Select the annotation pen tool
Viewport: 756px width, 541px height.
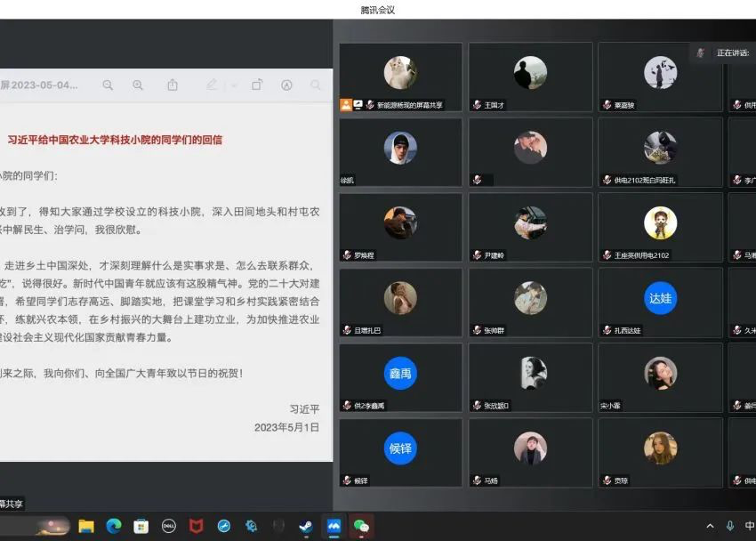(x=211, y=85)
